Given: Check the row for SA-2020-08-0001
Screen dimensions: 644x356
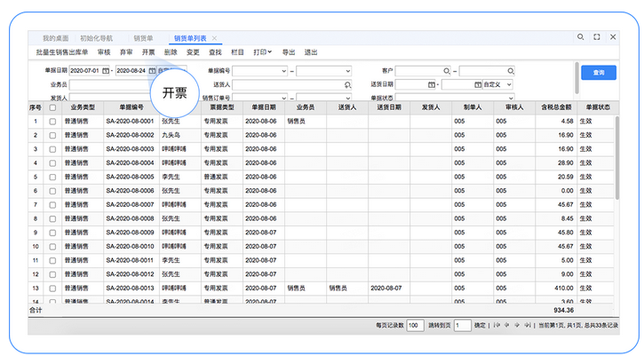Looking at the screenshot, I should 52,122.
